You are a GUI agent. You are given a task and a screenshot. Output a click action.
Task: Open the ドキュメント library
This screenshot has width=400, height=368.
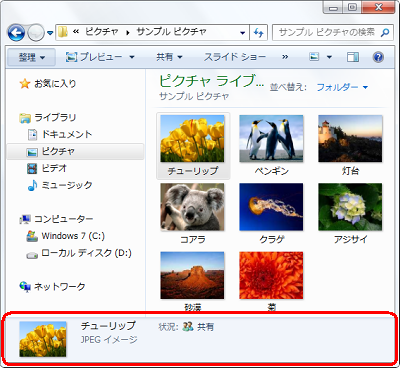click(67, 134)
